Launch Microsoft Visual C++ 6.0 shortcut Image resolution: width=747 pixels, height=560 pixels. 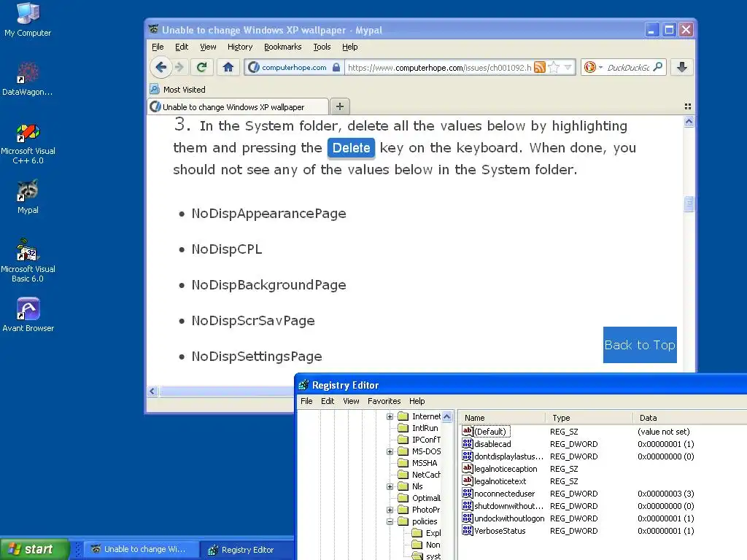(28, 143)
